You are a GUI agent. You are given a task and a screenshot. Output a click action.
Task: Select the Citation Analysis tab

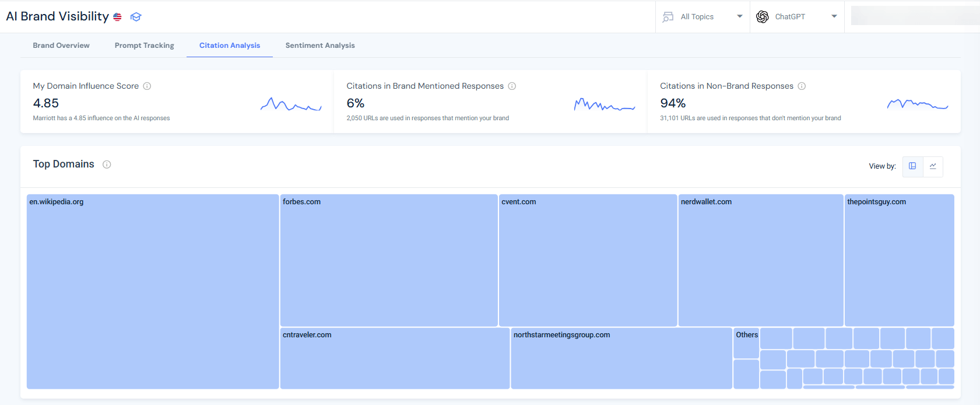click(230, 46)
